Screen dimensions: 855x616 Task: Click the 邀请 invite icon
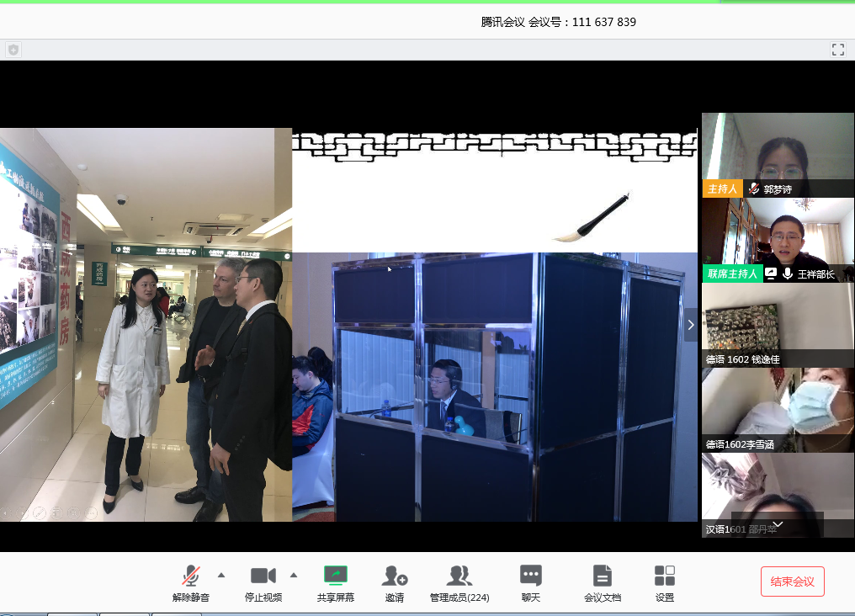coord(394,576)
